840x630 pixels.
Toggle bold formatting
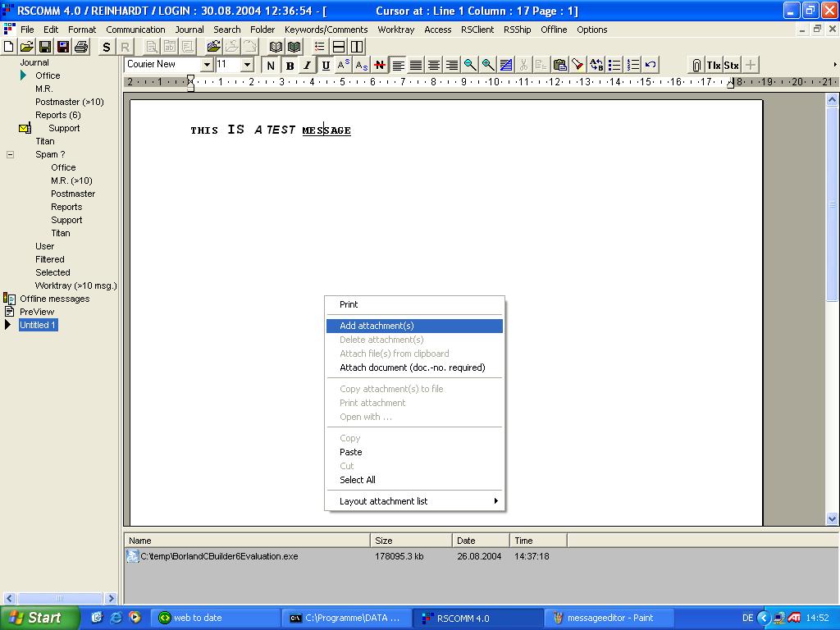click(290, 65)
